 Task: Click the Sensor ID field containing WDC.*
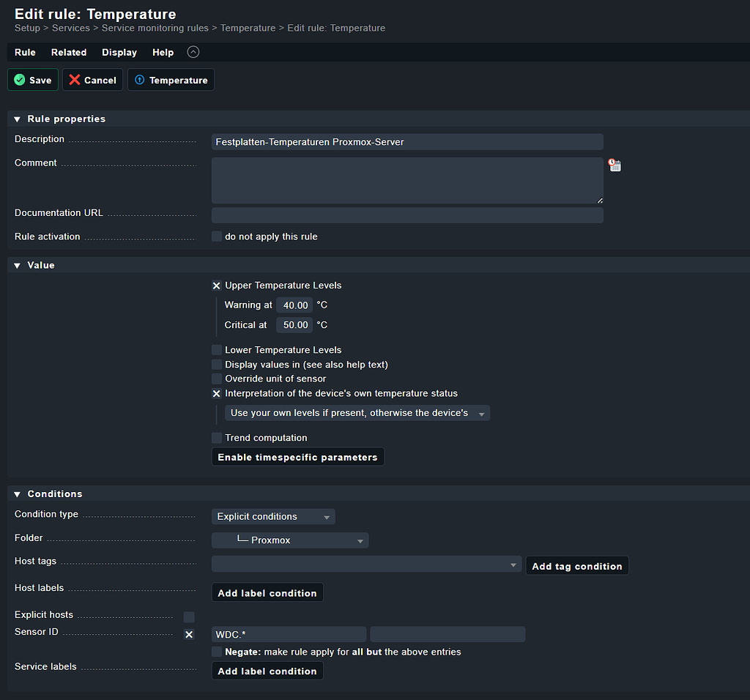tap(289, 635)
